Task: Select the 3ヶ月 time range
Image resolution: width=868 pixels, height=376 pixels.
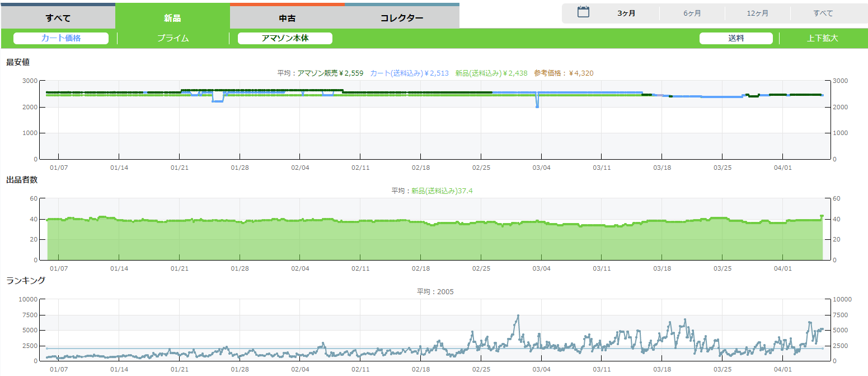Action: pyautogui.click(x=626, y=13)
